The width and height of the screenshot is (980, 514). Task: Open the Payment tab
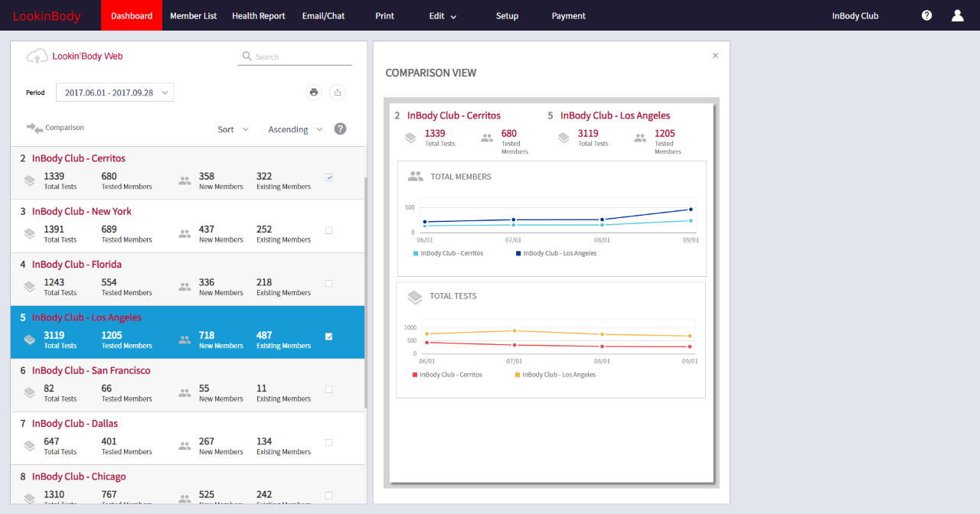click(x=569, y=15)
